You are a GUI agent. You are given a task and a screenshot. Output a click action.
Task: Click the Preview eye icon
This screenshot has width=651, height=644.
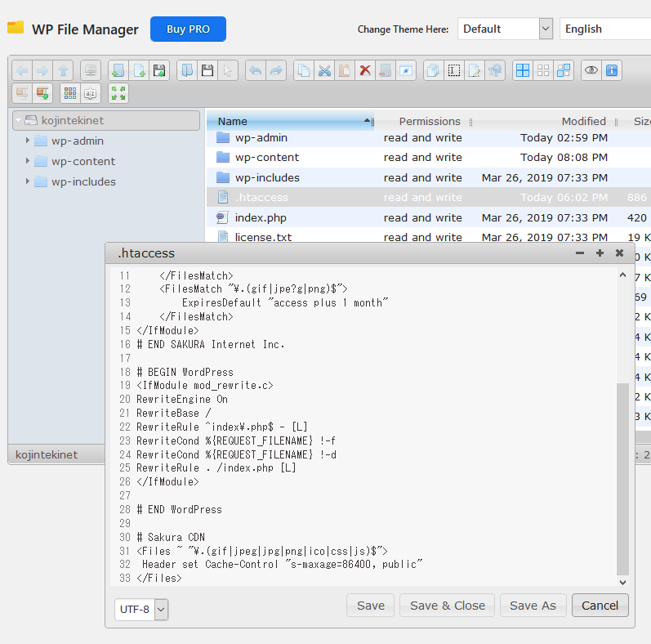[x=591, y=70]
